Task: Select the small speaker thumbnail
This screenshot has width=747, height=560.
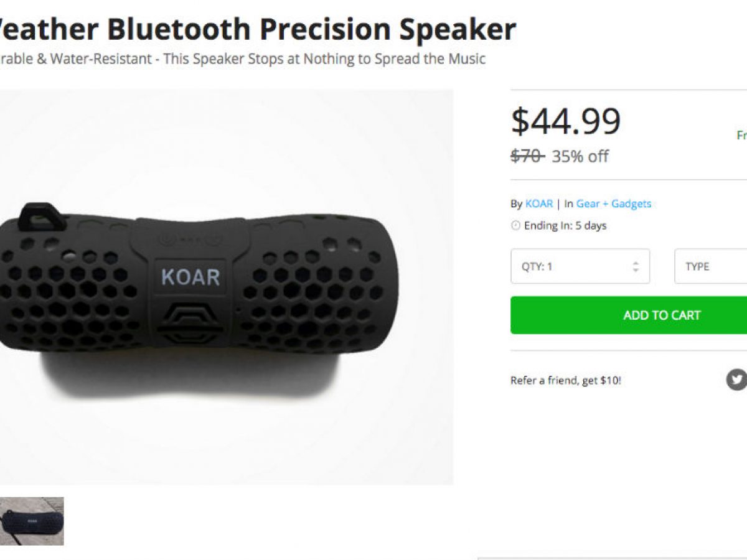Action: (32, 521)
